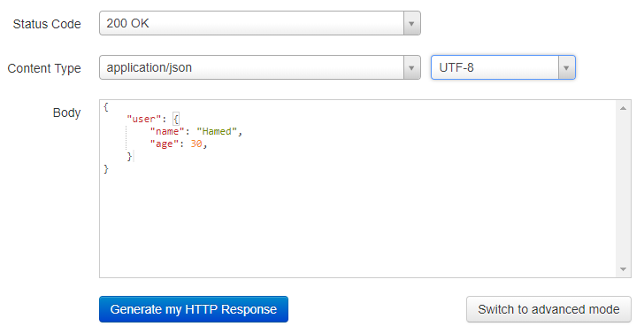Click empty area of the Body editor

[357, 222]
